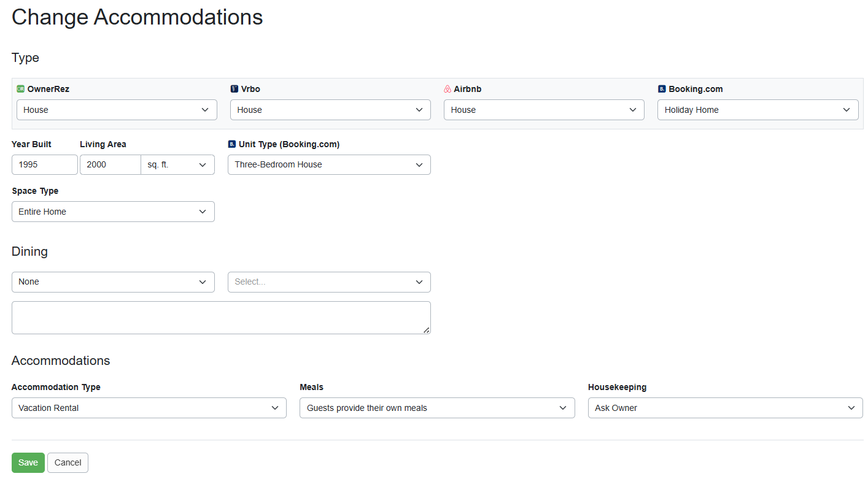The width and height of the screenshot is (868, 479).
Task: Open the Space Type dropdown
Action: point(113,211)
